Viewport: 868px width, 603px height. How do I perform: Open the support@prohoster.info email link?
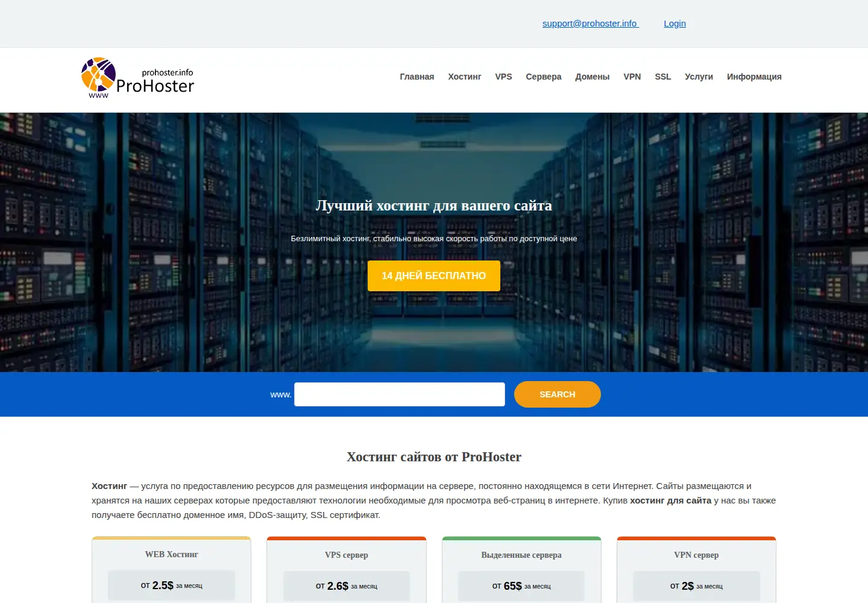[590, 24]
